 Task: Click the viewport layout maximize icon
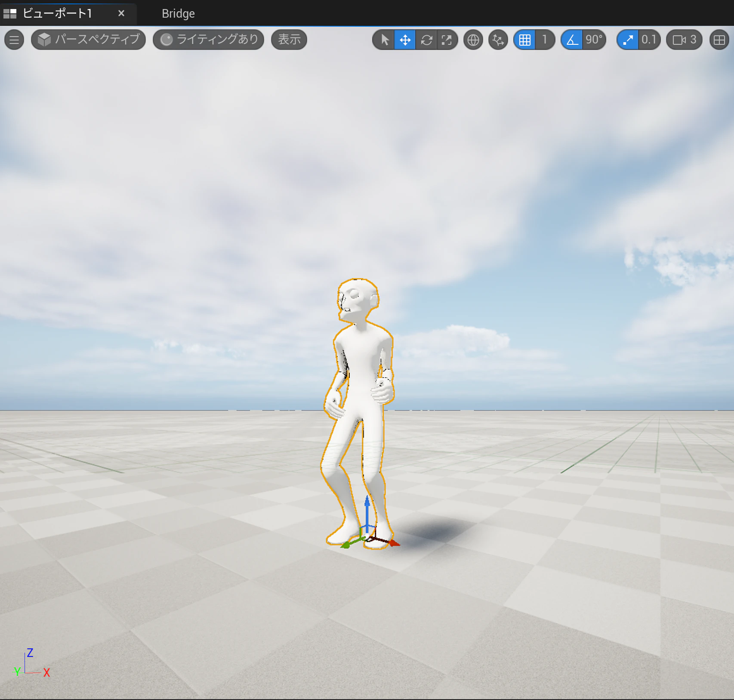tap(719, 40)
